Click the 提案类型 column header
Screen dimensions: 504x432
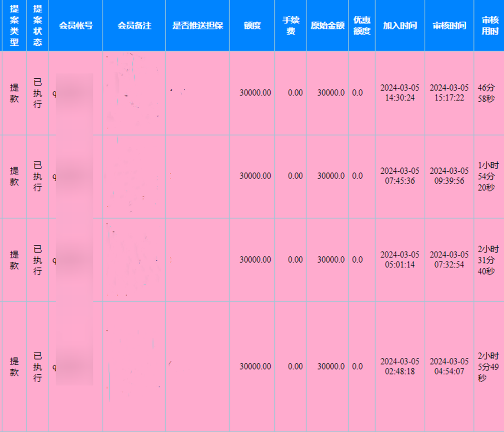[x=14, y=25]
